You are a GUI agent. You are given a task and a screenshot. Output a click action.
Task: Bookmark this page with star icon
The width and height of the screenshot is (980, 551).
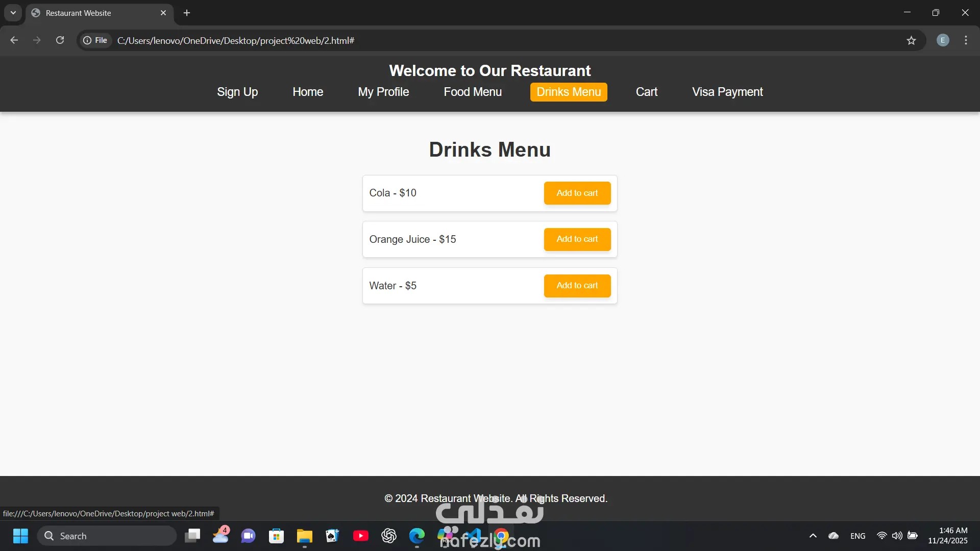point(911,40)
